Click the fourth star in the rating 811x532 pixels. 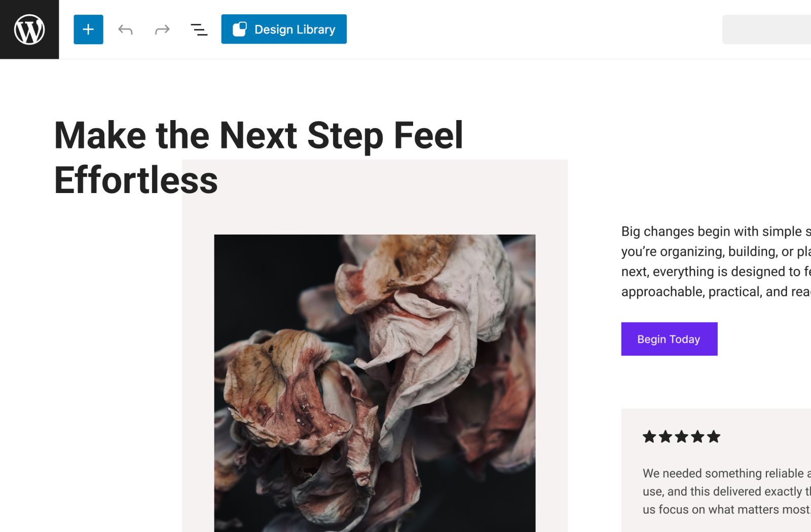click(x=698, y=437)
